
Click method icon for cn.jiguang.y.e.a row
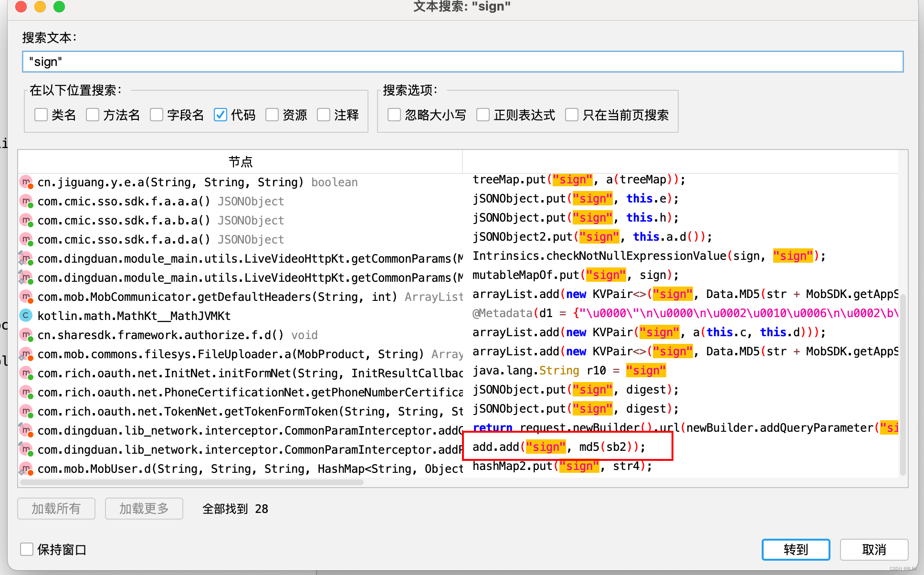pyautogui.click(x=26, y=182)
